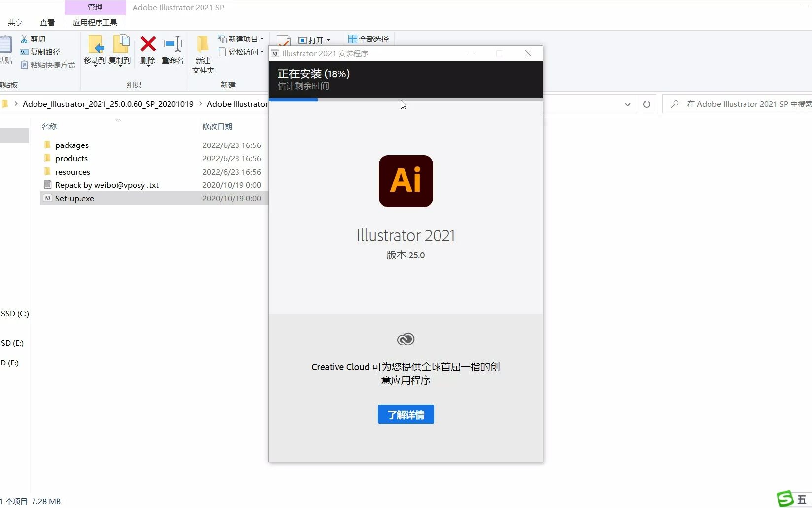This screenshot has height=508, width=812.
Task: Open the 应用程序工具 ribbon tab
Action: point(95,22)
